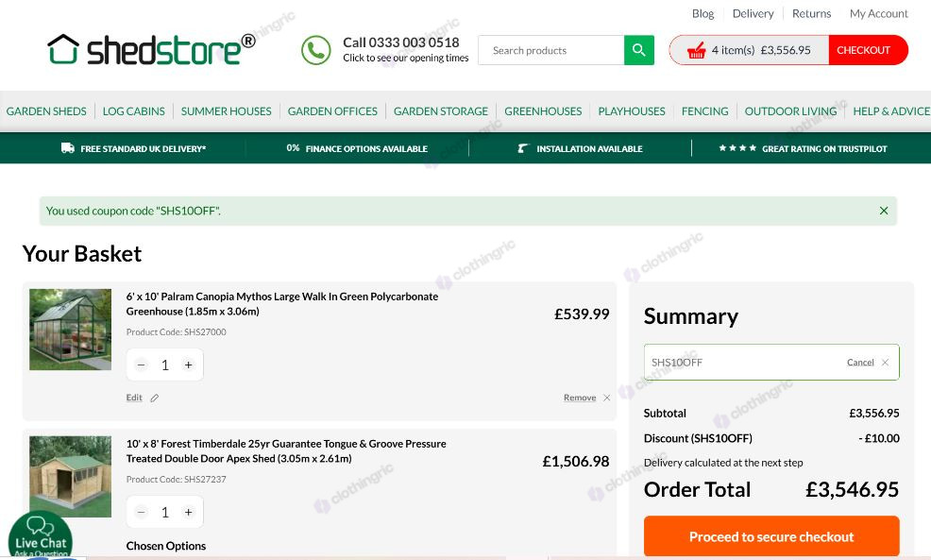
Task: Click Call 0333 003 0518
Action: [401, 42]
